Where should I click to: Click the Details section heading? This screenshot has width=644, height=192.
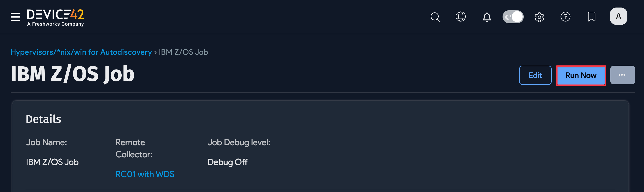click(43, 119)
